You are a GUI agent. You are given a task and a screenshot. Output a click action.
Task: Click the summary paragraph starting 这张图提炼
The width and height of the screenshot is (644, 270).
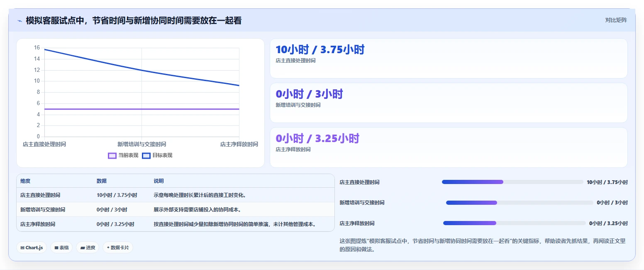(482, 245)
